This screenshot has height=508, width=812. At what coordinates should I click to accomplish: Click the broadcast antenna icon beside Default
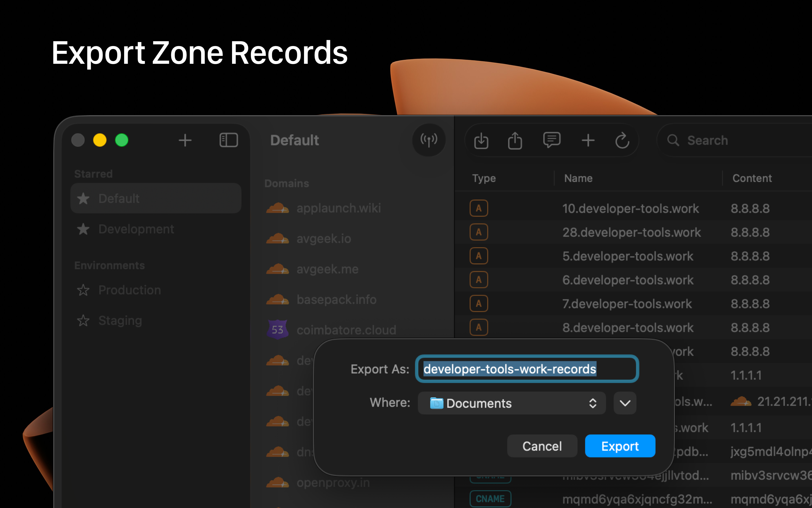point(429,140)
